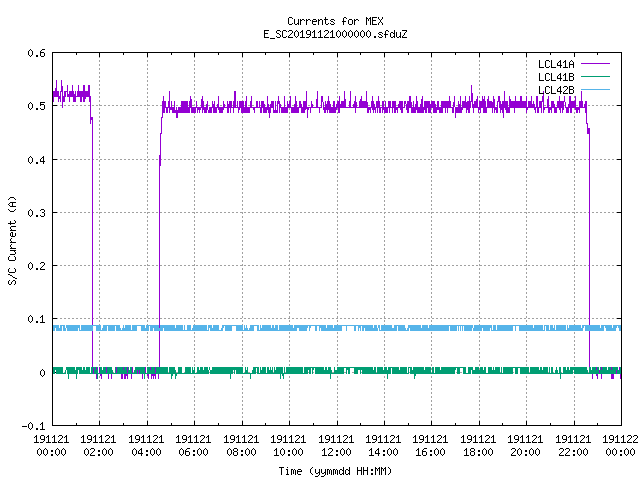Click the LCL41B legend label
The width and height of the screenshot is (640, 480).
[556, 77]
